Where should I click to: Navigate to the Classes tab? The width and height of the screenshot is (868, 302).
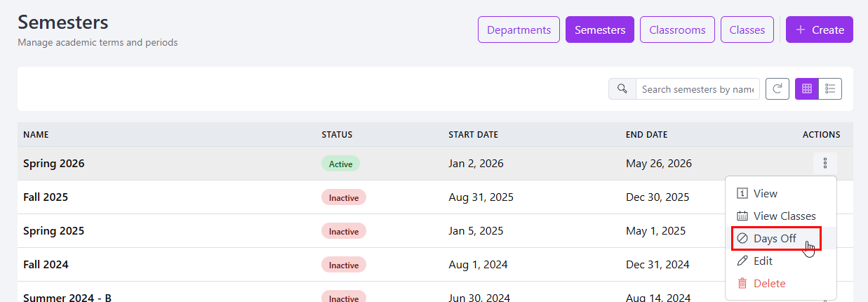[747, 29]
